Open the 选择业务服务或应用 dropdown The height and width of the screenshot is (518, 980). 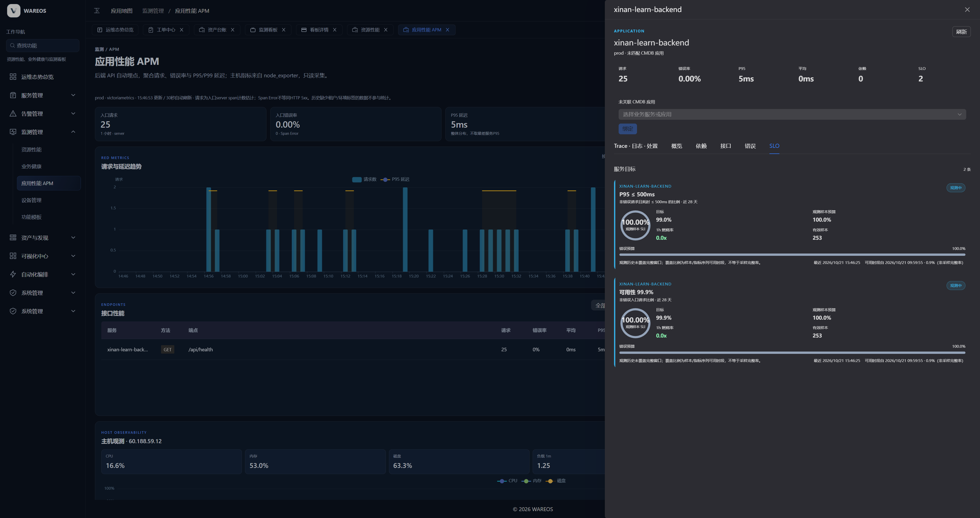pyautogui.click(x=792, y=114)
